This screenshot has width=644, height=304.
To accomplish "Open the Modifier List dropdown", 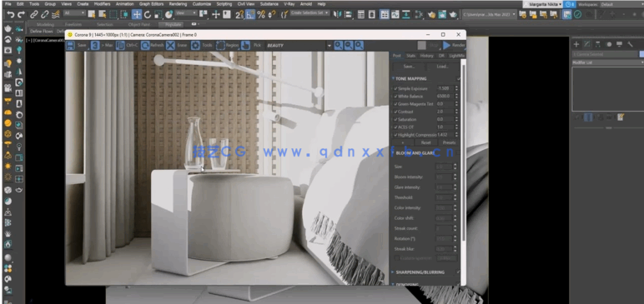I will (608, 62).
